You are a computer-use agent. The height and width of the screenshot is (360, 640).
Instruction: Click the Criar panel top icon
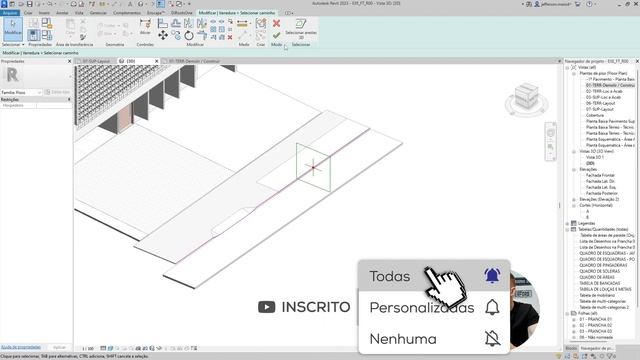[261, 24]
